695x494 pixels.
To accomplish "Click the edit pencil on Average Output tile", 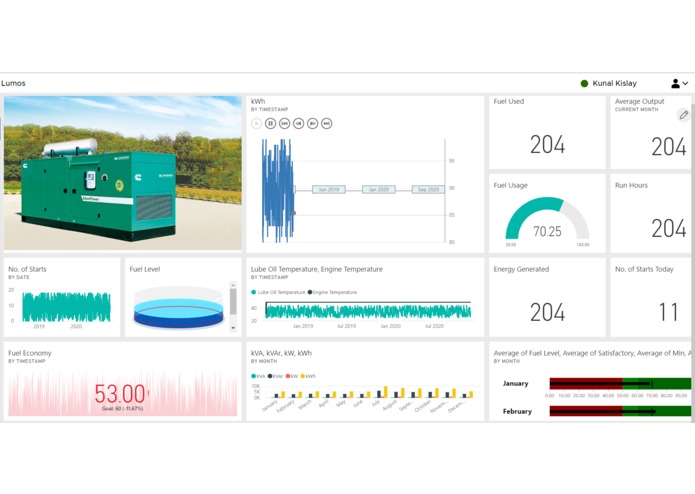I will coord(683,115).
